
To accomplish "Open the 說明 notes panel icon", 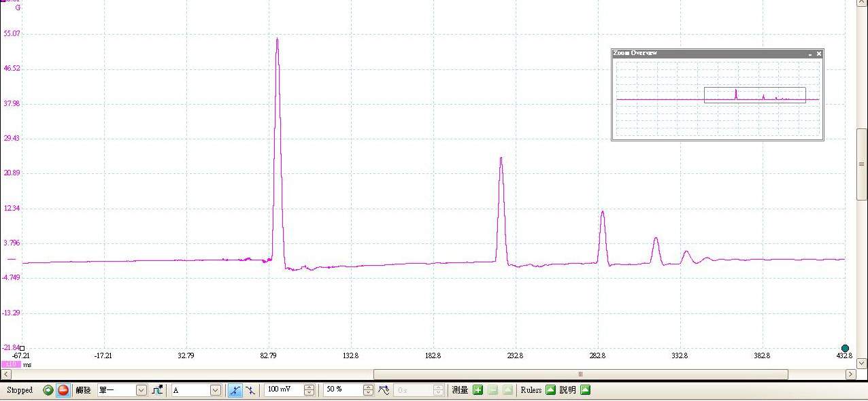I will click(x=585, y=390).
